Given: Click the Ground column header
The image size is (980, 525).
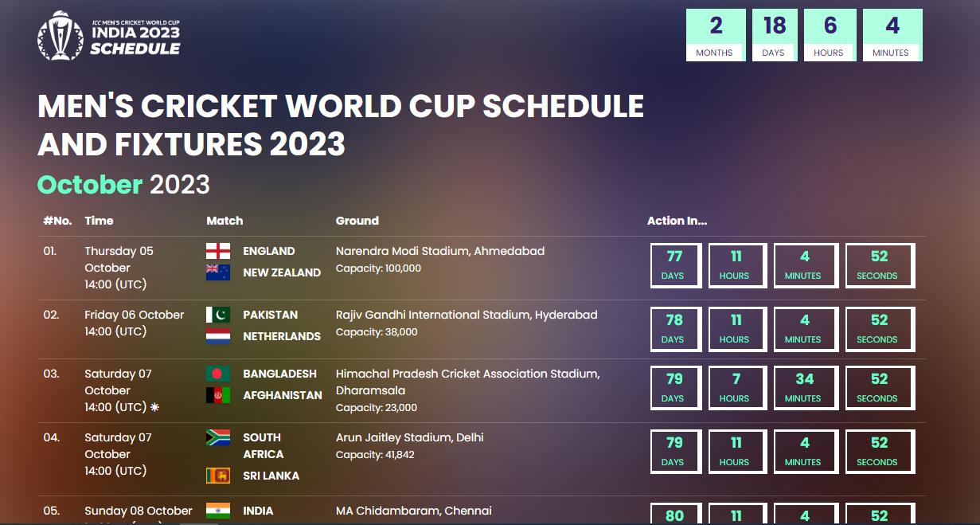Looking at the screenshot, I should pos(357,221).
